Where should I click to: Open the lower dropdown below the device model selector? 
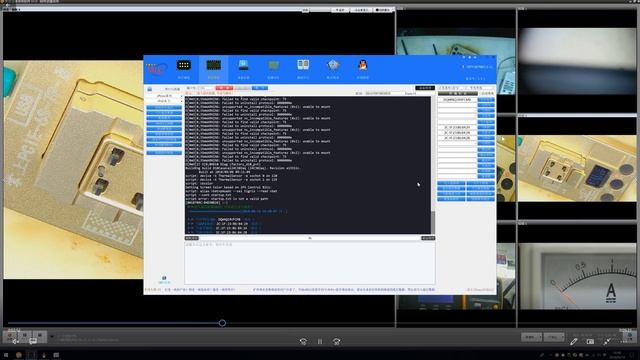(164, 101)
